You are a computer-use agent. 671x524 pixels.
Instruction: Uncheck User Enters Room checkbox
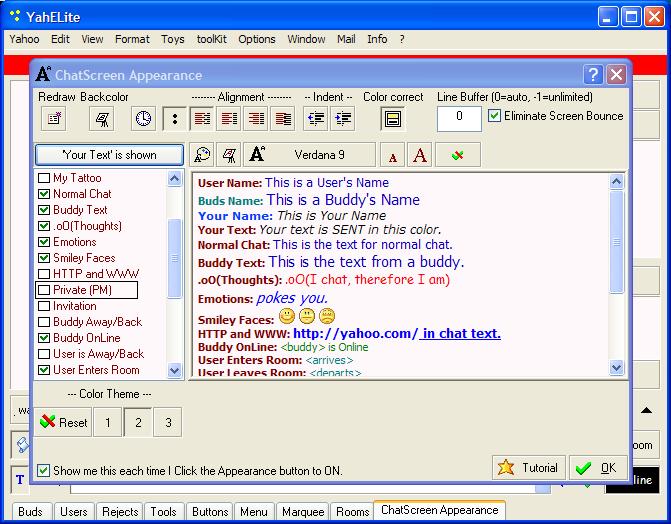pos(44,370)
